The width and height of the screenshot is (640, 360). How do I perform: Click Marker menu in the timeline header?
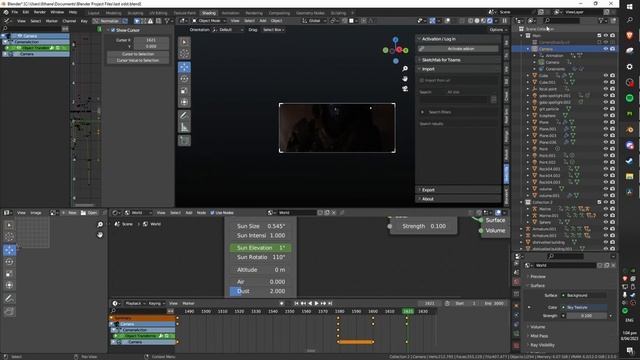coord(188,303)
